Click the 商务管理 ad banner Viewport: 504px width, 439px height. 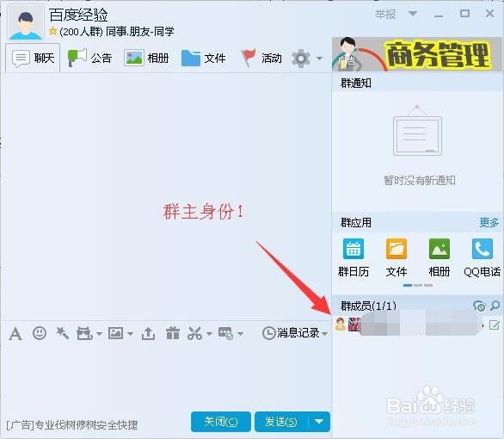(417, 54)
